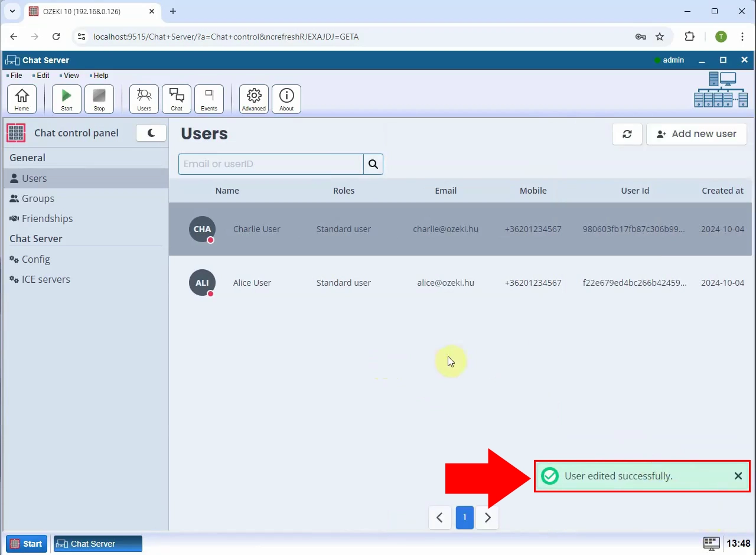The image size is (756, 555).
Task: Open a new browser tab
Action: tap(173, 11)
